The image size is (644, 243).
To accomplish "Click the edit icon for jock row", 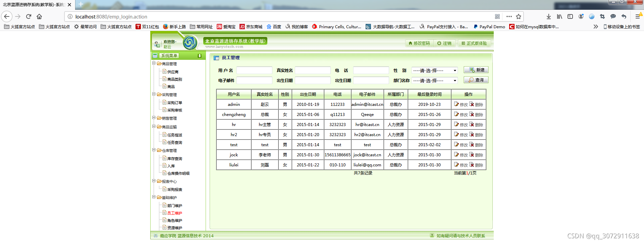I will (x=457, y=155).
